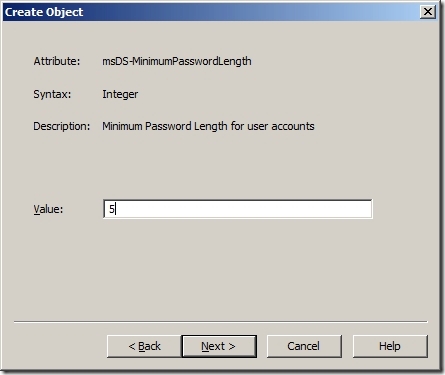445x375 pixels.
Task: Click the Attribute: label
Action: (x=57, y=61)
